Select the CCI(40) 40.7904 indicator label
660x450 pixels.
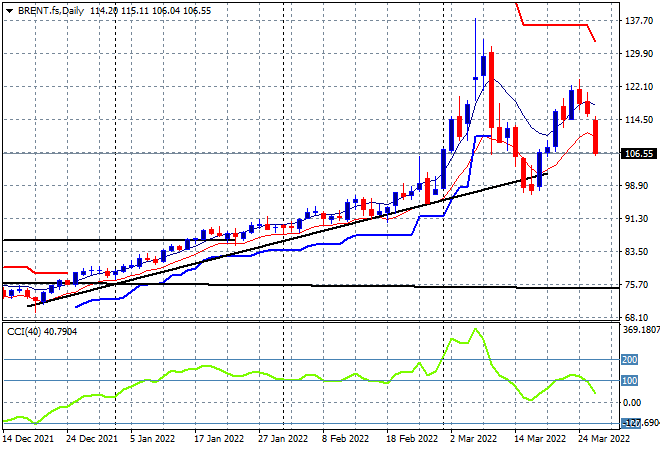click(x=42, y=332)
